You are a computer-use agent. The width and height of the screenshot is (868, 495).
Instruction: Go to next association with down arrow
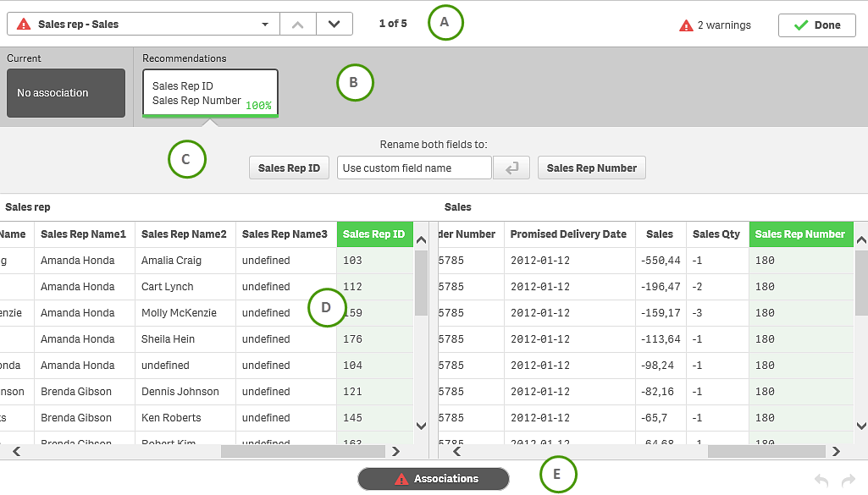[334, 25]
